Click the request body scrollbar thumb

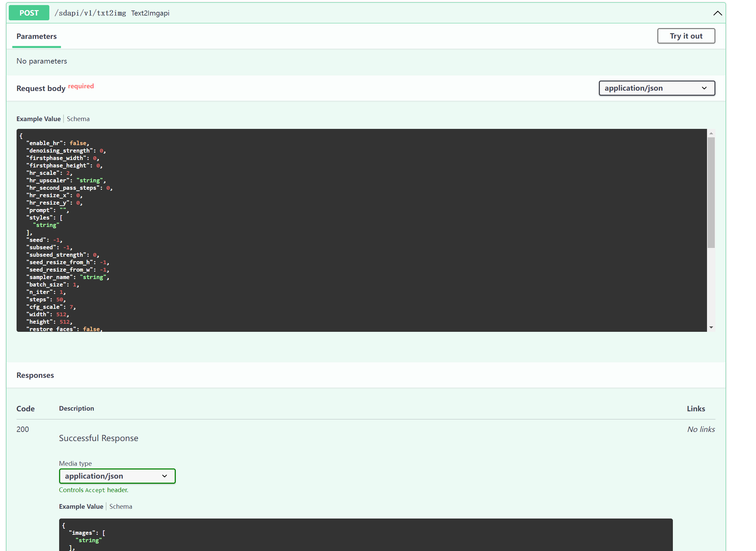(x=711, y=193)
